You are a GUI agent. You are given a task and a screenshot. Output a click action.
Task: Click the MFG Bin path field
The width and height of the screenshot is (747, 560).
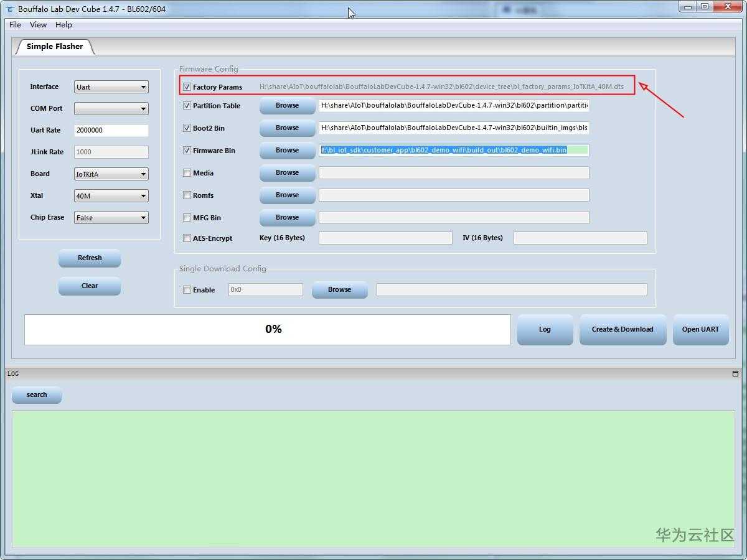pos(454,218)
